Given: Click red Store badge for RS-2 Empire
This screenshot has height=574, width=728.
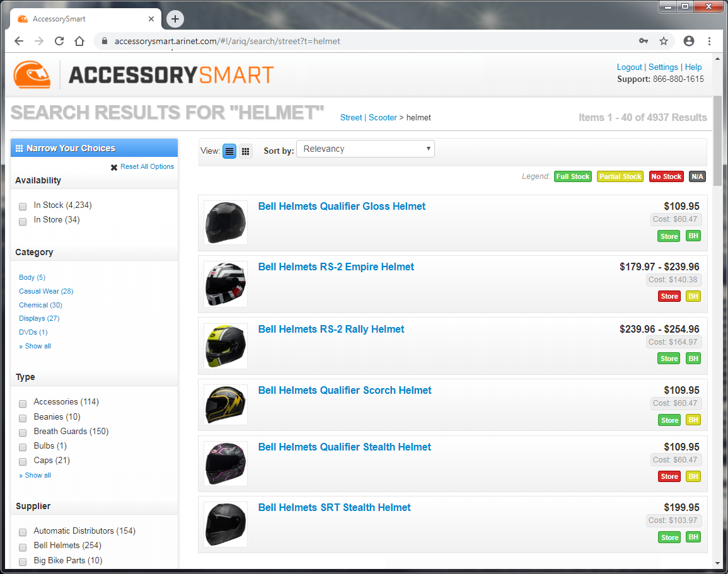Looking at the screenshot, I should [669, 296].
